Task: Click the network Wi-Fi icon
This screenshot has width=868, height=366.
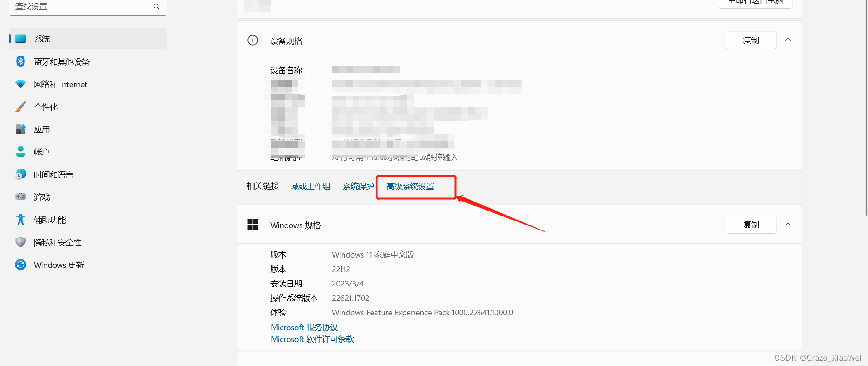Action: [20, 84]
